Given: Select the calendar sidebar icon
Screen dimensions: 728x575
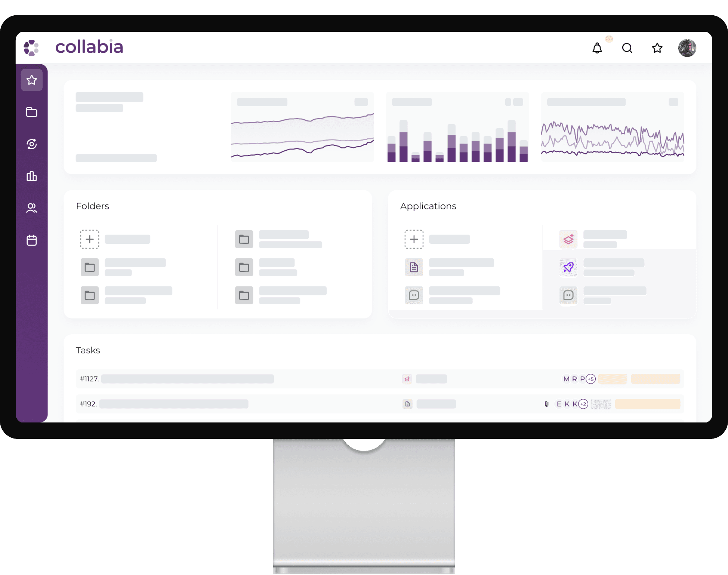Looking at the screenshot, I should click(32, 239).
